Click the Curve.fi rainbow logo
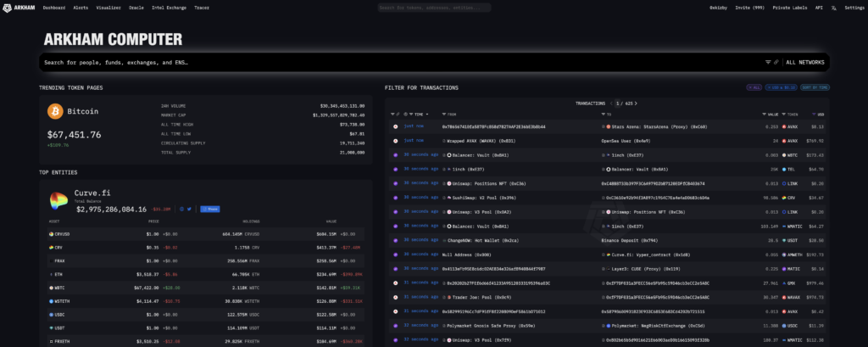 [58, 201]
